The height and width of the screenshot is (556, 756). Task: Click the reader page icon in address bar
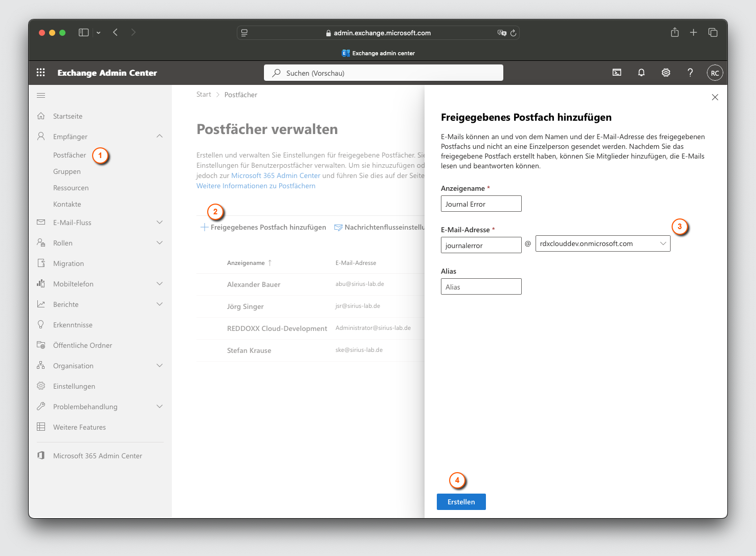click(x=244, y=33)
